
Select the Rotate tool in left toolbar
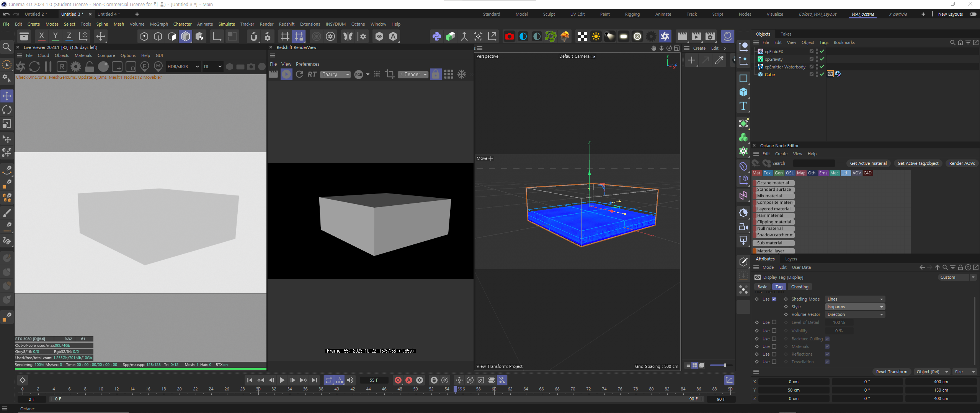pyautogui.click(x=7, y=110)
